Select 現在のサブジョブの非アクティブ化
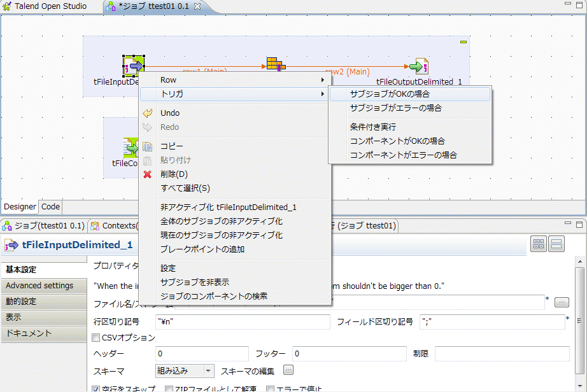Image resolution: width=587 pixels, height=392 pixels. pos(235,235)
